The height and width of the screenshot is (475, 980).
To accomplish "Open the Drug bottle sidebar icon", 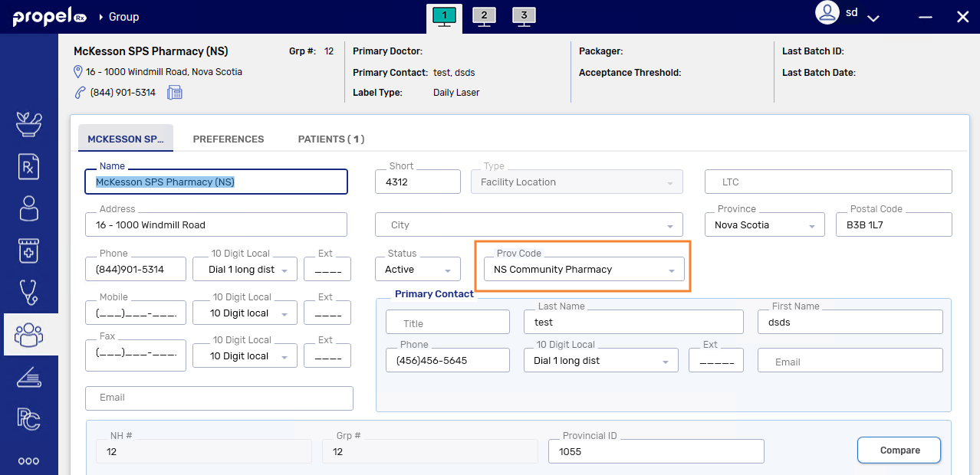I will tap(29, 251).
